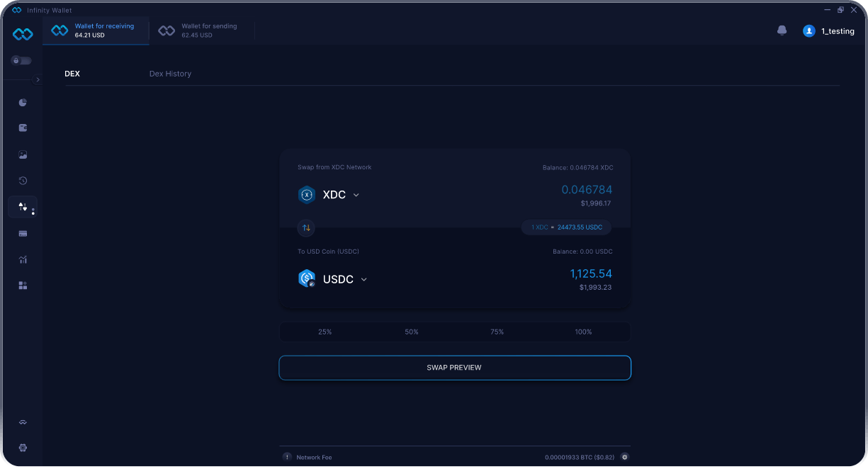Screen dimensions: 868x469
Task: Open the apps grid icon
Action: click(23, 286)
